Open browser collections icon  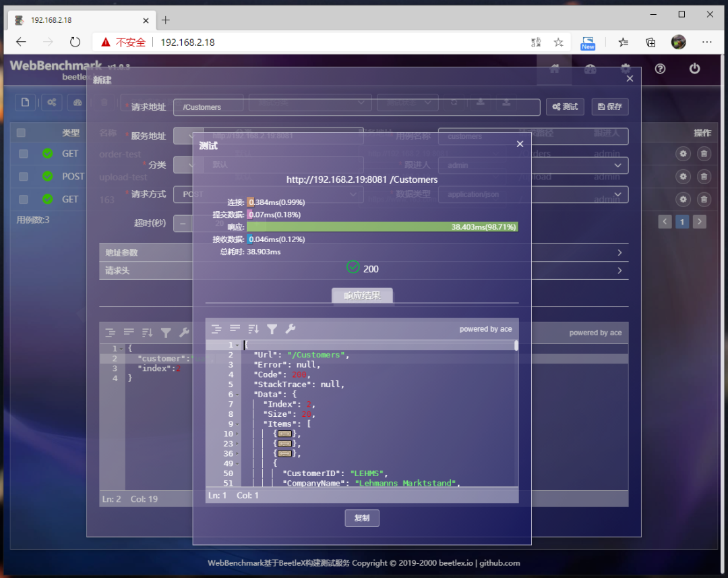tap(650, 42)
